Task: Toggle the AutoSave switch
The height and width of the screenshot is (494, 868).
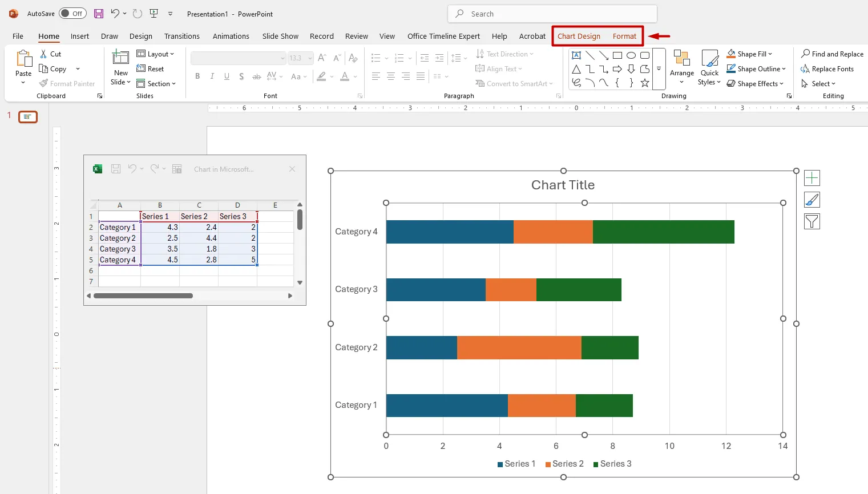Action: [x=72, y=14]
